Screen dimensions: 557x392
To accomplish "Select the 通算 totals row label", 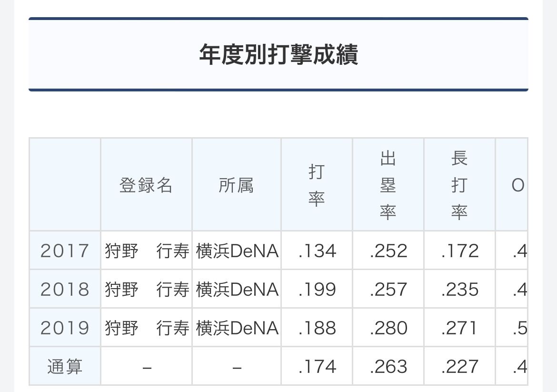I will point(65,366).
